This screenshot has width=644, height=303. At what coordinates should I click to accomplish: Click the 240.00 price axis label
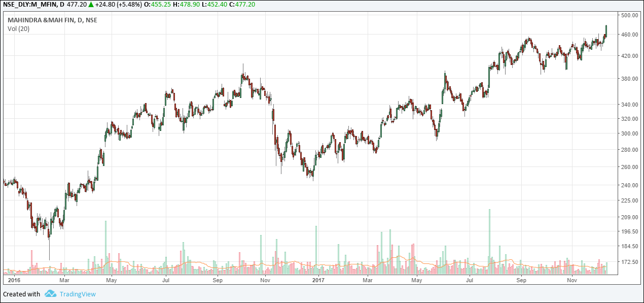coord(629,185)
